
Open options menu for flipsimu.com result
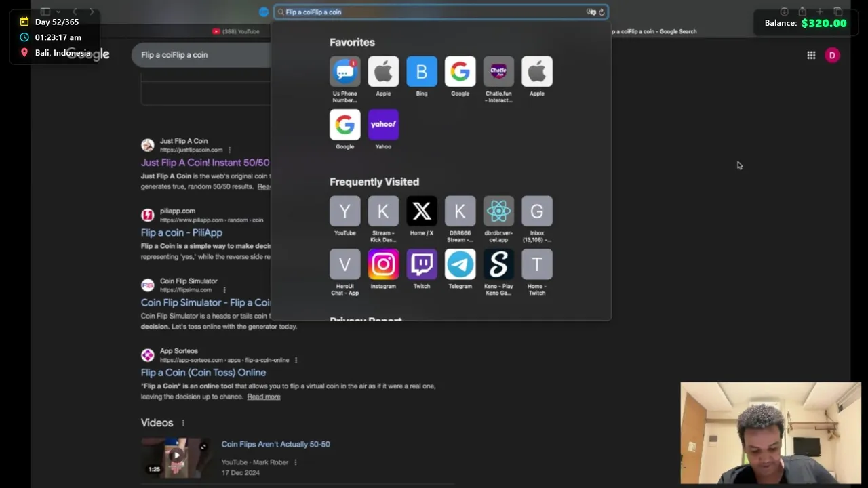[224, 290]
